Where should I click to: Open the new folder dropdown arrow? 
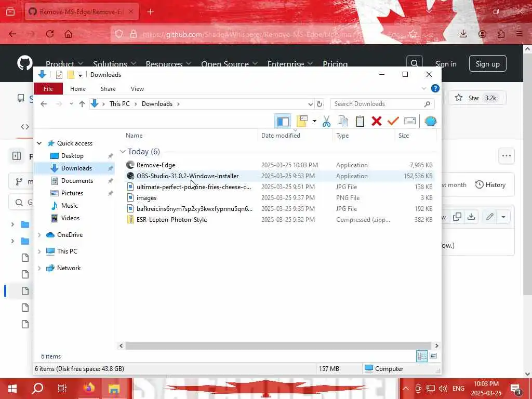(314, 121)
